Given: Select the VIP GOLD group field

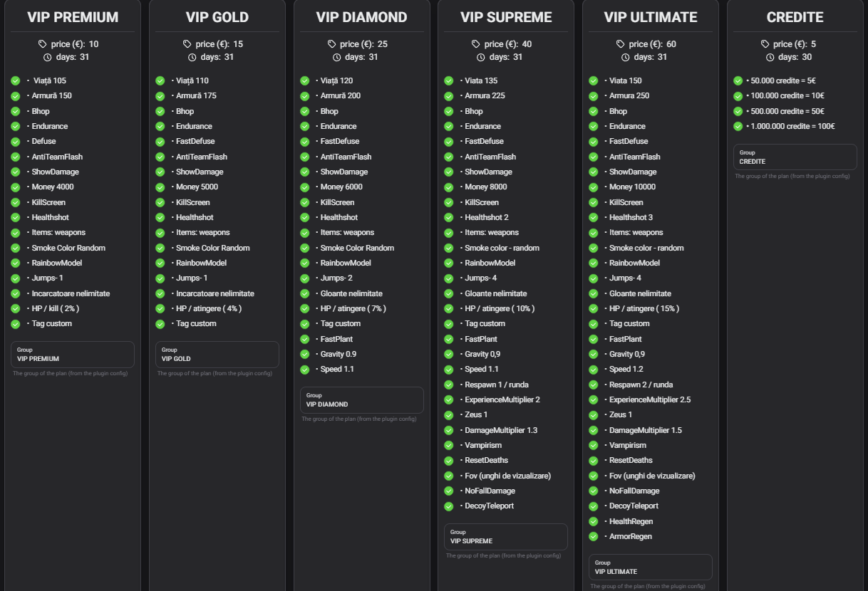Looking at the screenshot, I should [217, 355].
